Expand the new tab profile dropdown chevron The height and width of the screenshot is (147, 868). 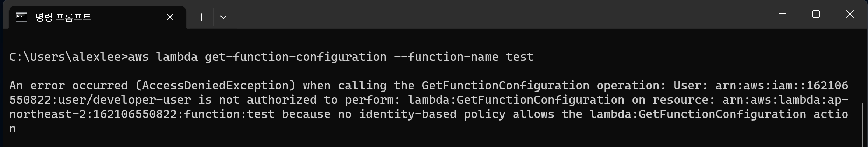coord(223,17)
